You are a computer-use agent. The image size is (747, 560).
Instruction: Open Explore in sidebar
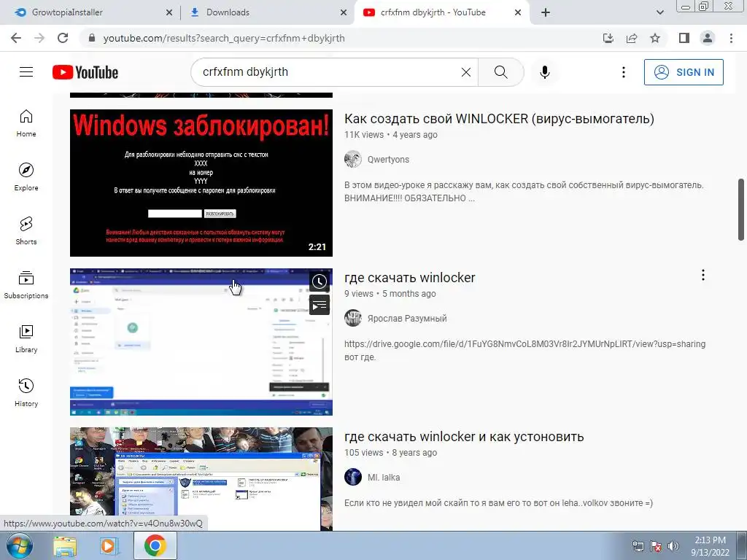tap(26, 177)
